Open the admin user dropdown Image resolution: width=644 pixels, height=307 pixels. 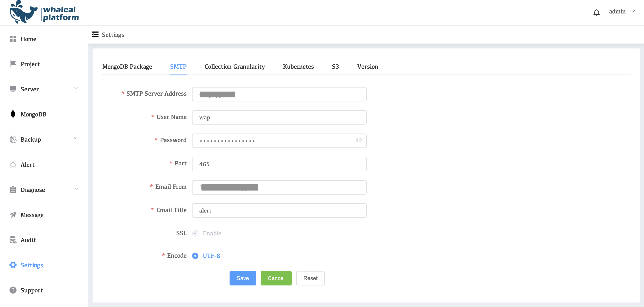pos(622,11)
